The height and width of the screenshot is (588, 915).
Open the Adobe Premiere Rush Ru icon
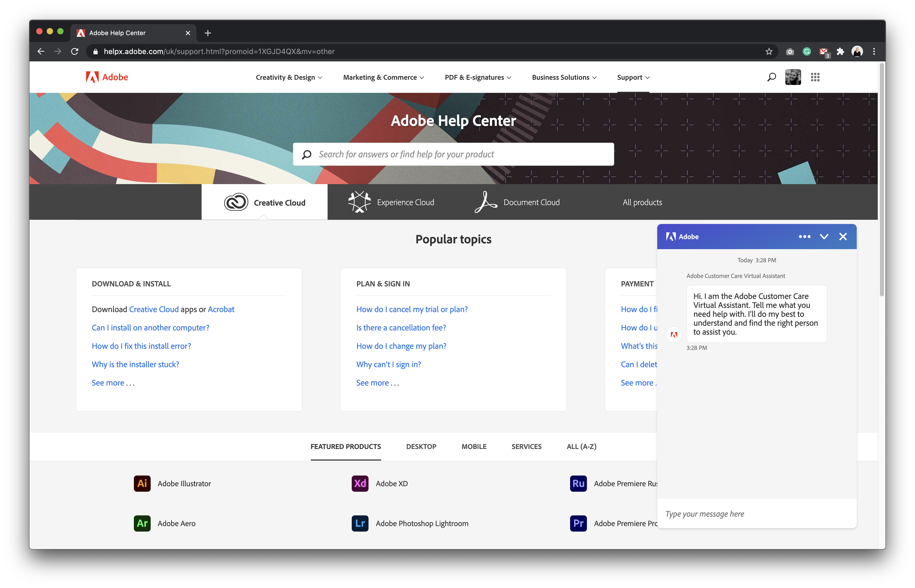coord(578,483)
